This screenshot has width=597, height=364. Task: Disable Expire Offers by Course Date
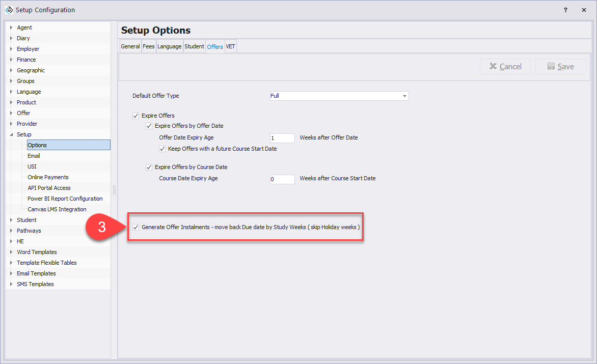pos(149,167)
